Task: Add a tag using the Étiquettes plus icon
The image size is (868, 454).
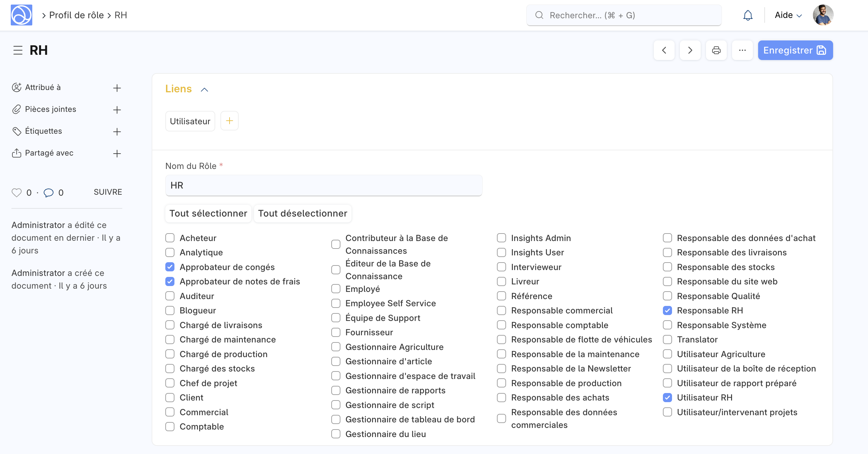Action: click(117, 131)
